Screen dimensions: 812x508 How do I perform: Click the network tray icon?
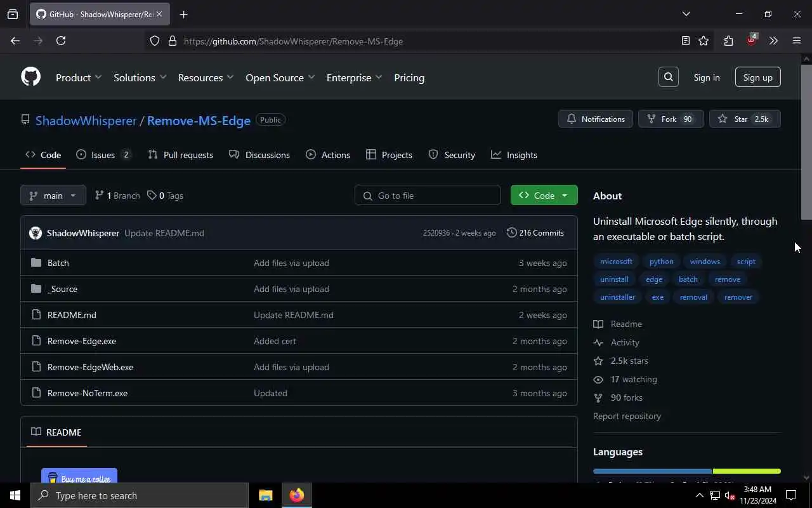[x=714, y=495]
